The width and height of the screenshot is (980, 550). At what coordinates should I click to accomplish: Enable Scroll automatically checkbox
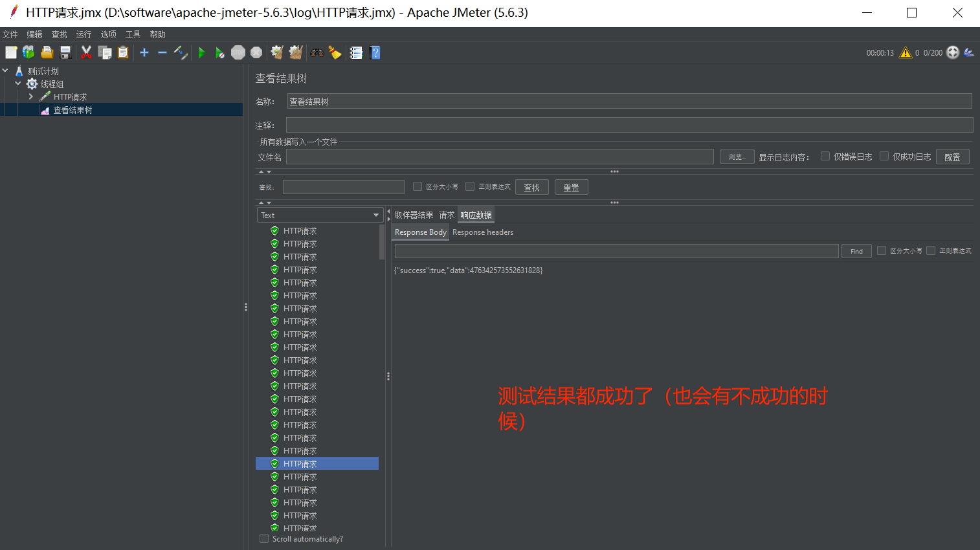(264, 538)
